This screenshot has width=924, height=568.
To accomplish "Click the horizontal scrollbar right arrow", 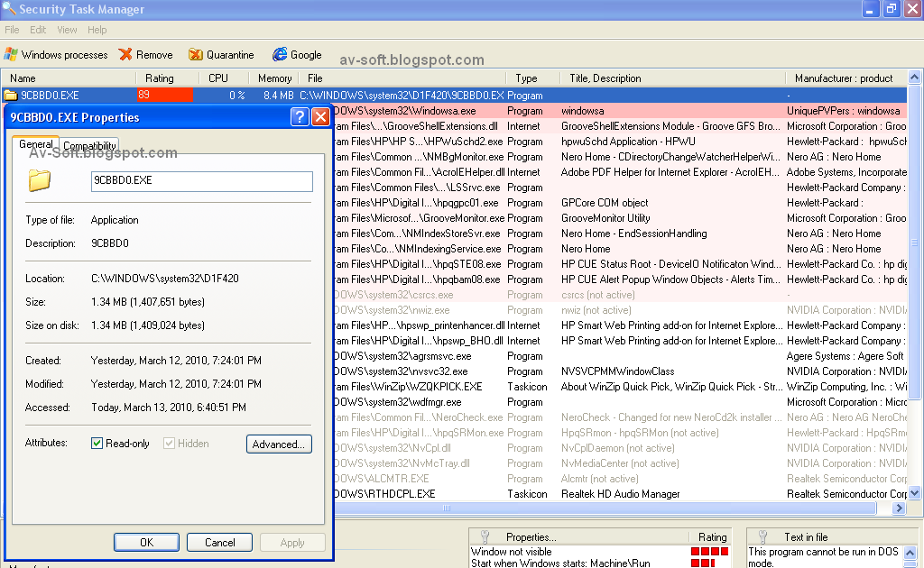I will tap(899, 508).
